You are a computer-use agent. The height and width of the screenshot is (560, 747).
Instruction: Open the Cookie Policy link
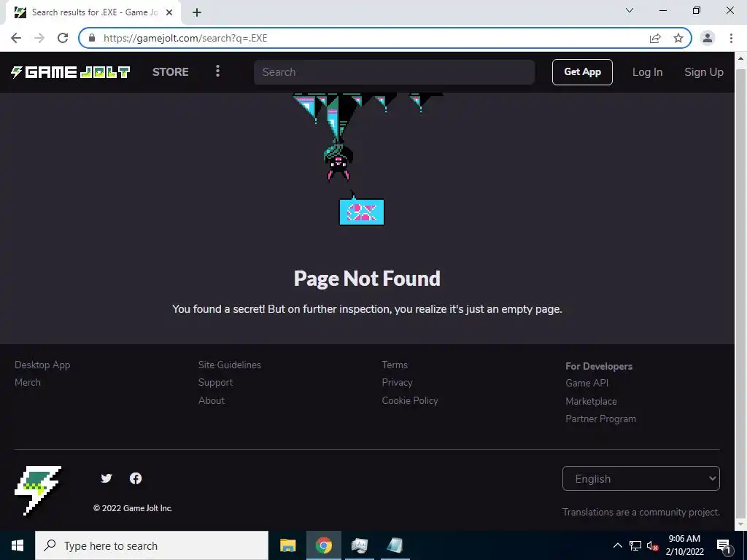410,400
